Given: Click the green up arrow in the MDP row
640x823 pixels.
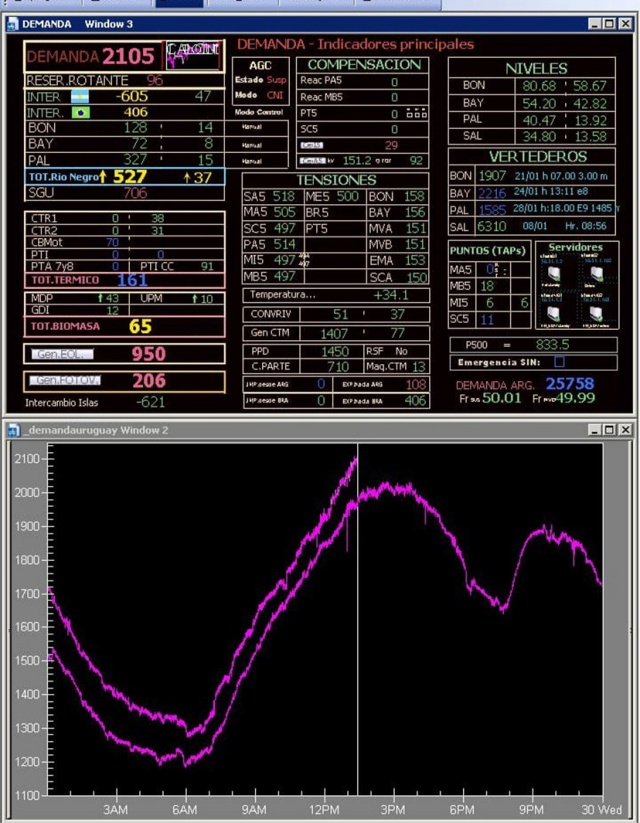Looking at the screenshot, I should 100,299.
